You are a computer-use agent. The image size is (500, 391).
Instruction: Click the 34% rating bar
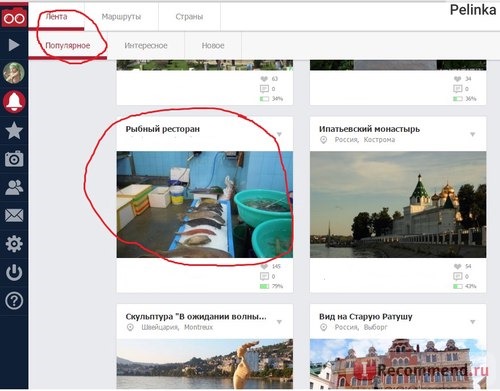pos(264,99)
